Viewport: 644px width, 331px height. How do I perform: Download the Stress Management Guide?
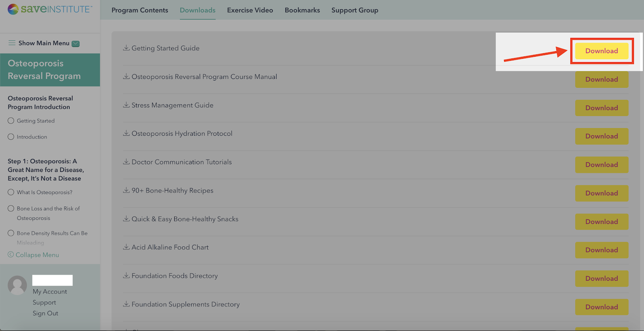(602, 108)
